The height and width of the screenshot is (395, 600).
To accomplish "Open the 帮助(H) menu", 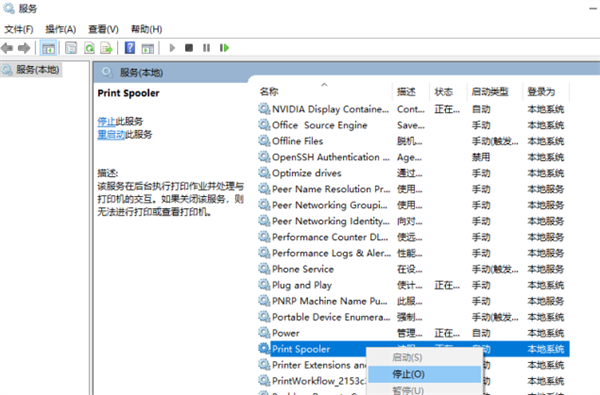I will coord(147,29).
